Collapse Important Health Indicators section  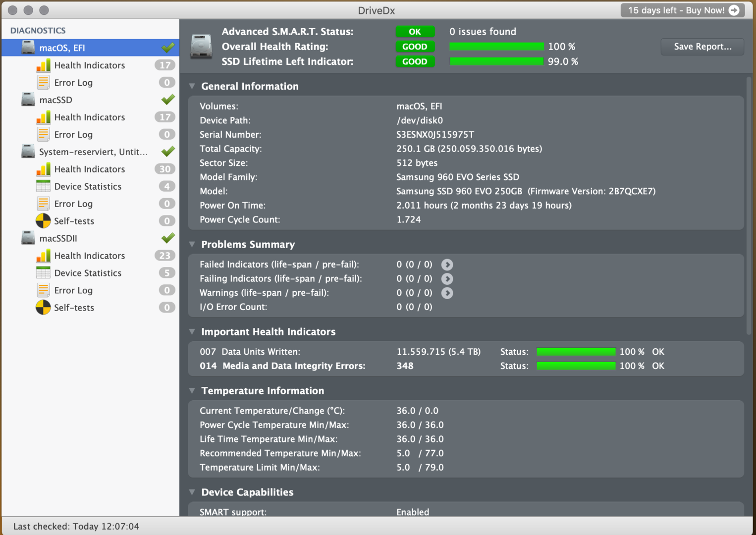pyautogui.click(x=192, y=331)
